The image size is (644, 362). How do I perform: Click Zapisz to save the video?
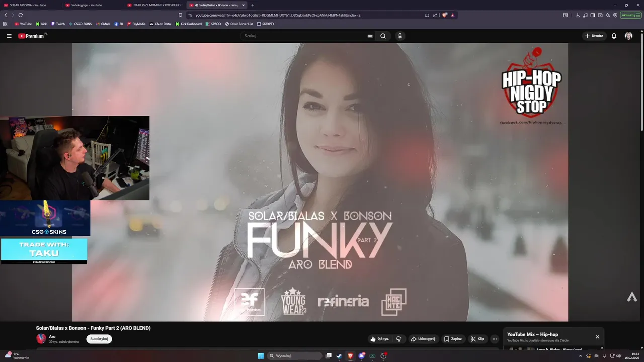pyautogui.click(x=453, y=339)
